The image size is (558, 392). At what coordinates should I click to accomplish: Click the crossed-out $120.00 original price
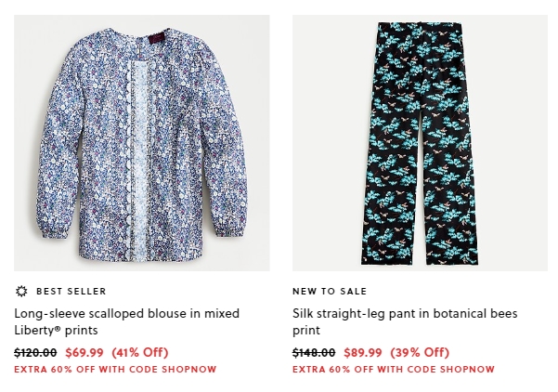point(35,352)
